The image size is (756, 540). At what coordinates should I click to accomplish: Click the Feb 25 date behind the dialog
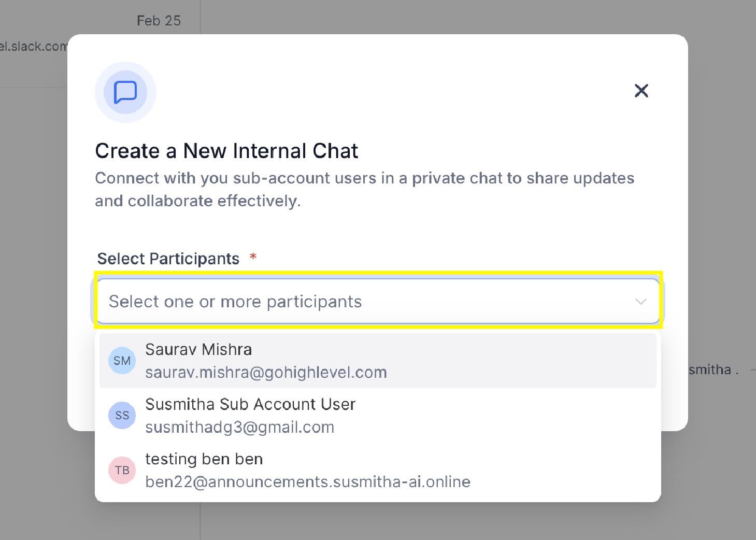click(x=159, y=21)
